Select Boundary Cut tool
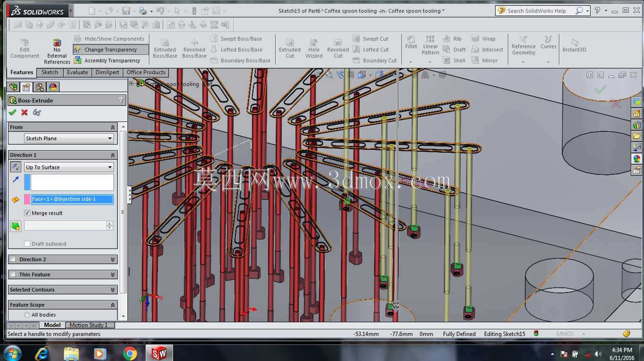The width and height of the screenshot is (644, 361). click(374, 60)
